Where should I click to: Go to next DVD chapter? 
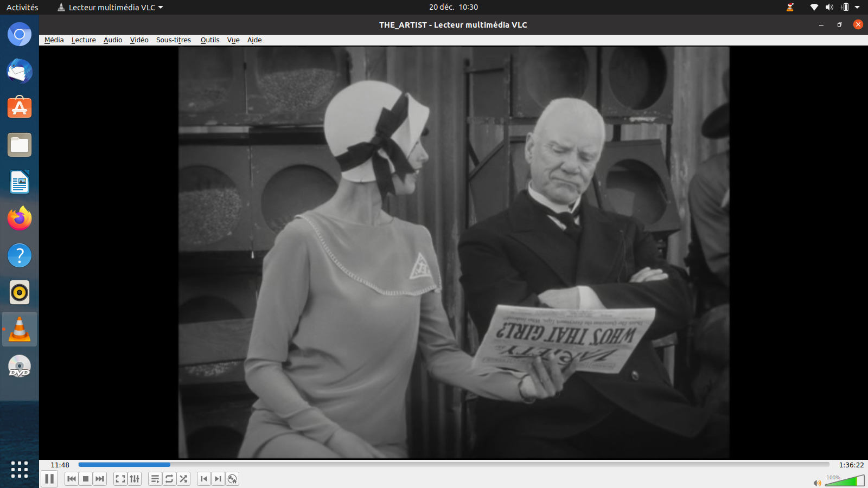218,479
